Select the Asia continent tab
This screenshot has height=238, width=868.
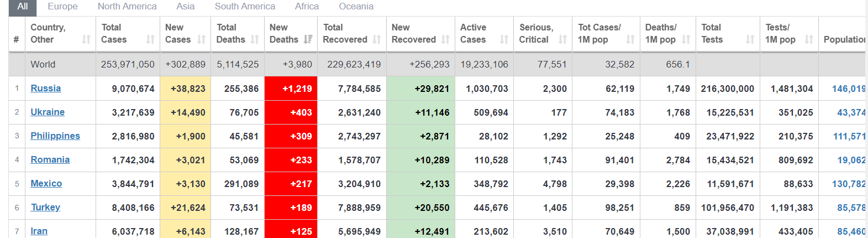185,7
